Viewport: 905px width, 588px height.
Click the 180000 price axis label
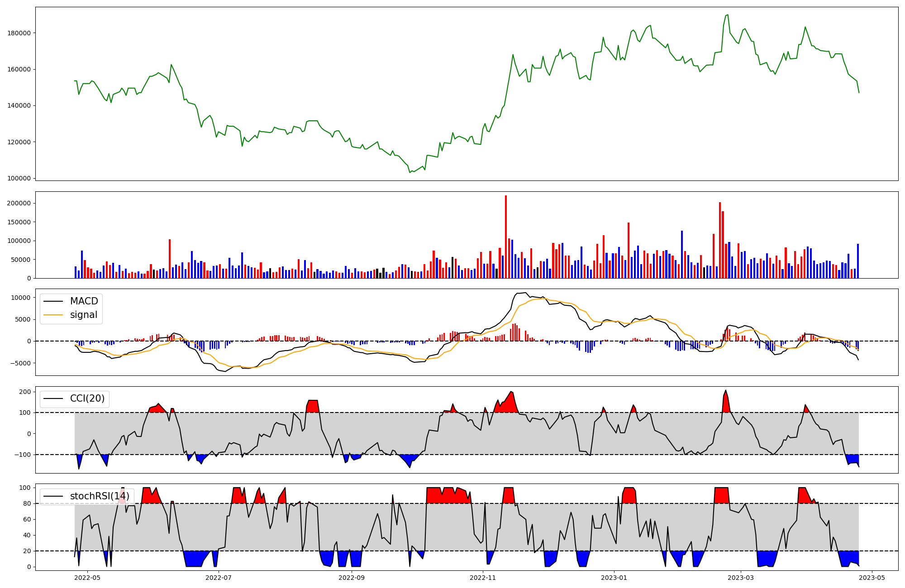coord(19,33)
